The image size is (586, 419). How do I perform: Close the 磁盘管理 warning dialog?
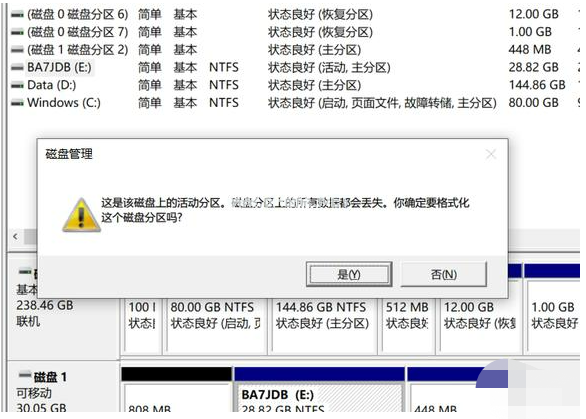(x=491, y=154)
